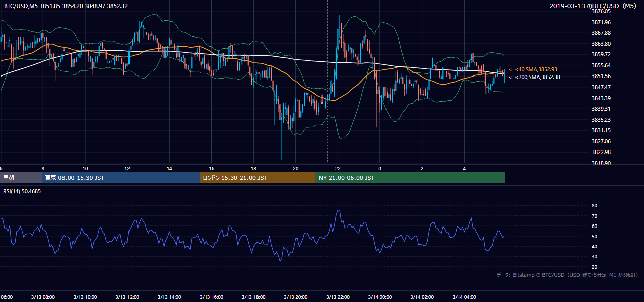The height and width of the screenshot is (302, 644).
Task: Click the 3871.96 price axis label
Action: 601,22
